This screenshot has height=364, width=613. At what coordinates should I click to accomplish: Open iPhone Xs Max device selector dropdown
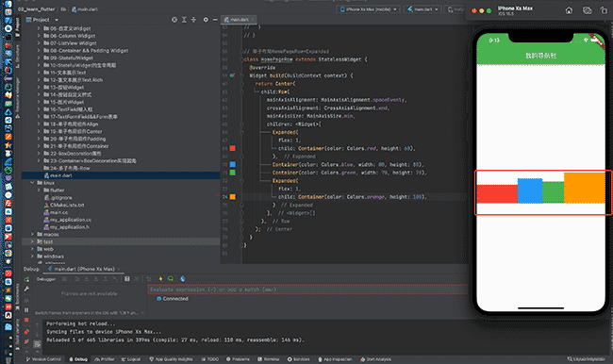368,9
